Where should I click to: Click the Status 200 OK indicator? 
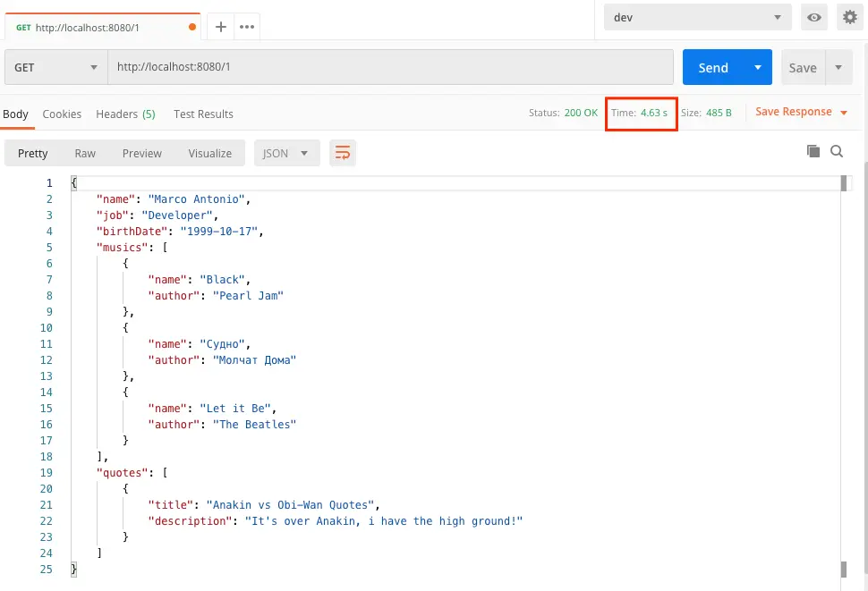[563, 113]
